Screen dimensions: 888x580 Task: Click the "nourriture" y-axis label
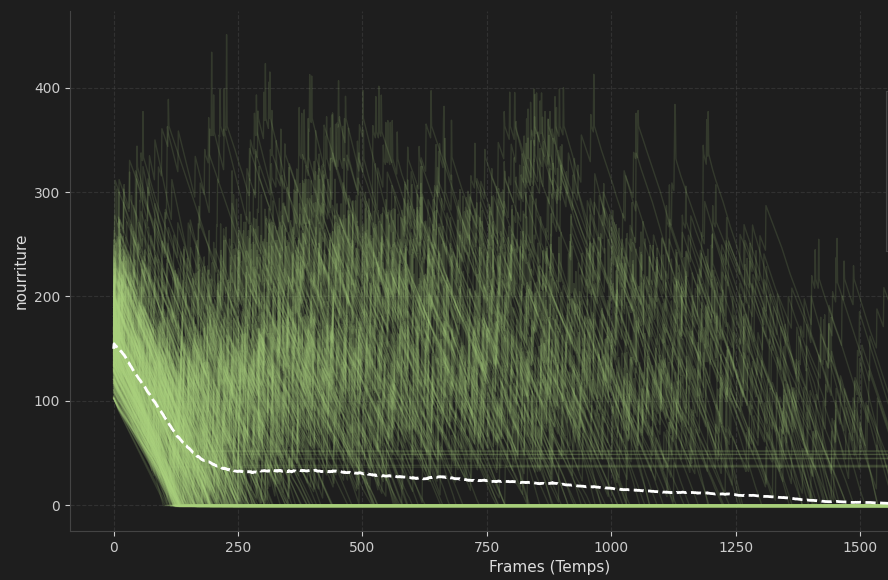[x=21, y=272]
